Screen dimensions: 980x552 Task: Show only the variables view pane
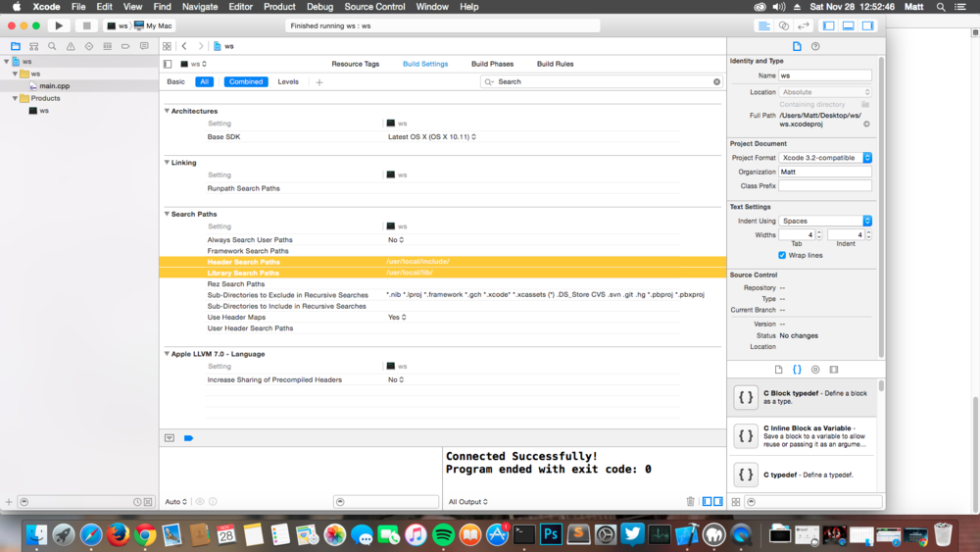pyautogui.click(x=707, y=501)
